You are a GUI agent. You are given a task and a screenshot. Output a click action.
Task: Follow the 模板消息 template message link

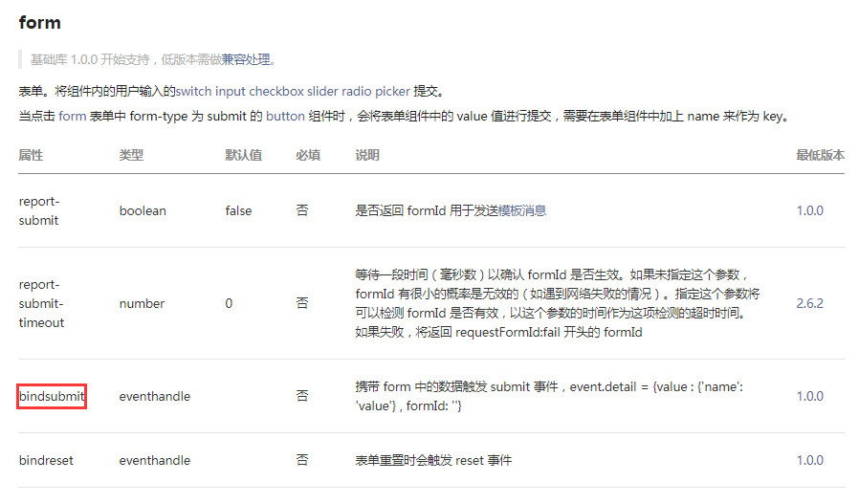[522, 210]
